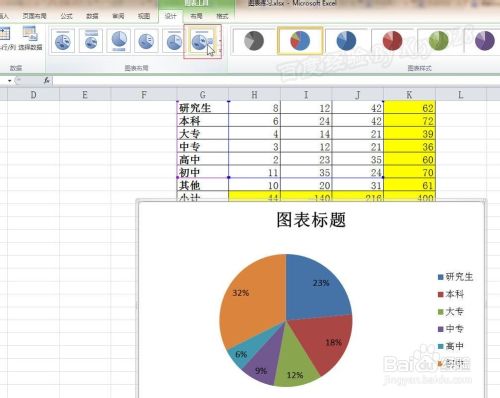Image resolution: width=500 pixels, height=398 pixels.
Task: Click the 高中 legend entry
Action: tap(451, 346)
